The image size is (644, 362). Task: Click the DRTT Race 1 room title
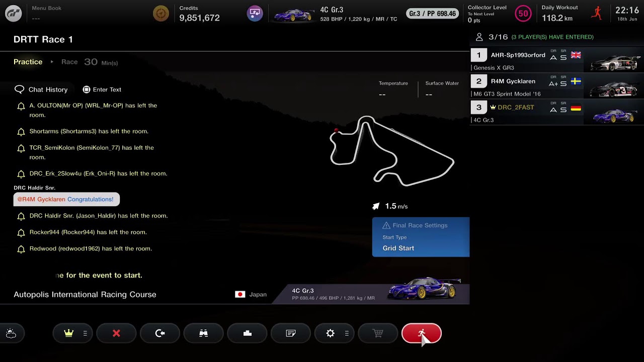click(x=43, y=39)
